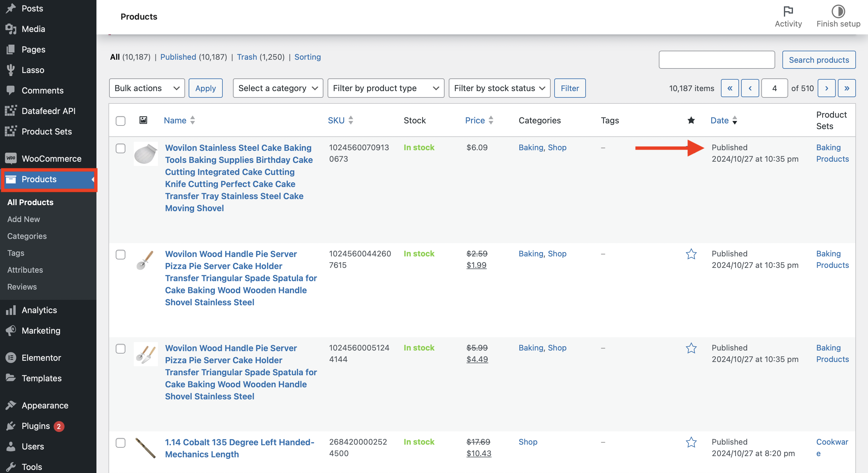This screenshot has width=868, height=473.
Task: Click the Search products button
Action: pos(819,60)
